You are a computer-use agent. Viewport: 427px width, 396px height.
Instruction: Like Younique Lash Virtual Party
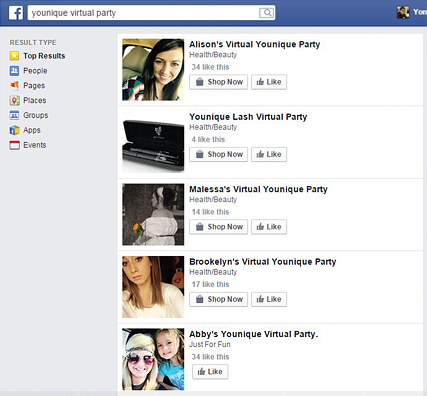pos(269,154)
